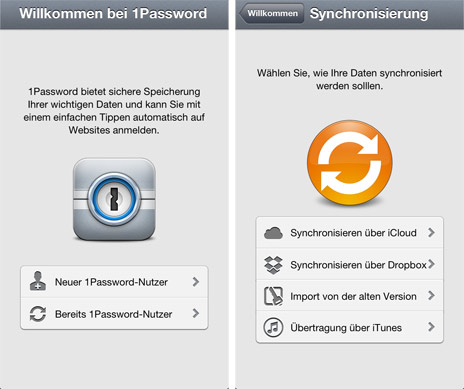This screenshot has height=389, width=464.
Task: Select Bereits 1Password-Nutzer option
Action: coord(114,314)
